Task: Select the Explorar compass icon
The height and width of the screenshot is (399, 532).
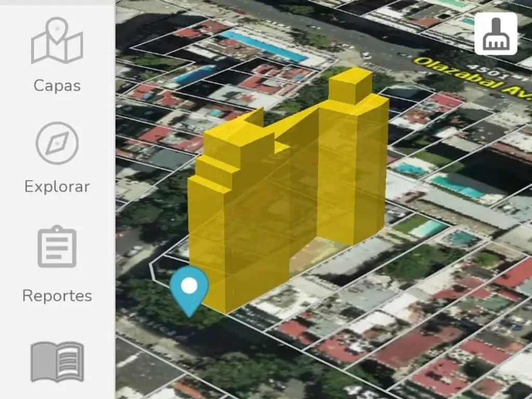Action: [x=57, y=143]
